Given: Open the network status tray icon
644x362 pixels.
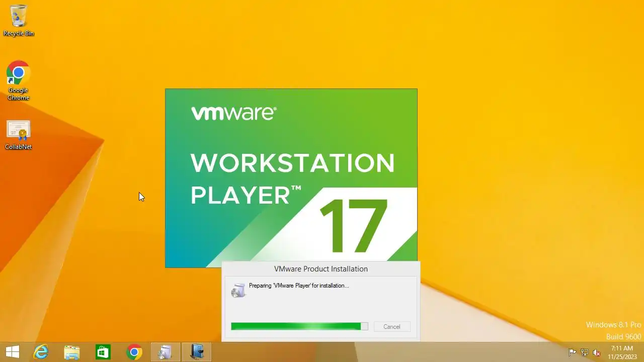Looking at the screenshot, I should [x=585, y=352].
